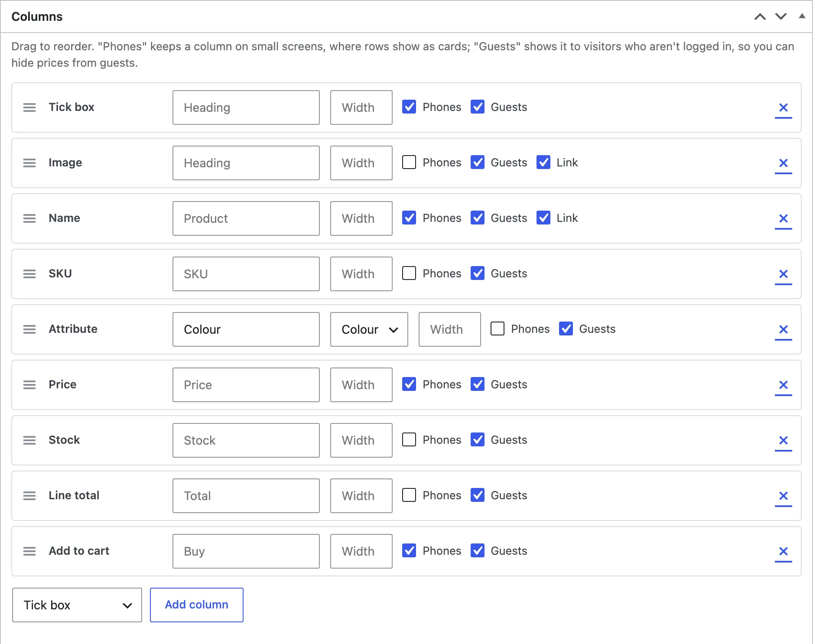
Task: Enable Phones for the Image column
Action: [x=409, y=162]
